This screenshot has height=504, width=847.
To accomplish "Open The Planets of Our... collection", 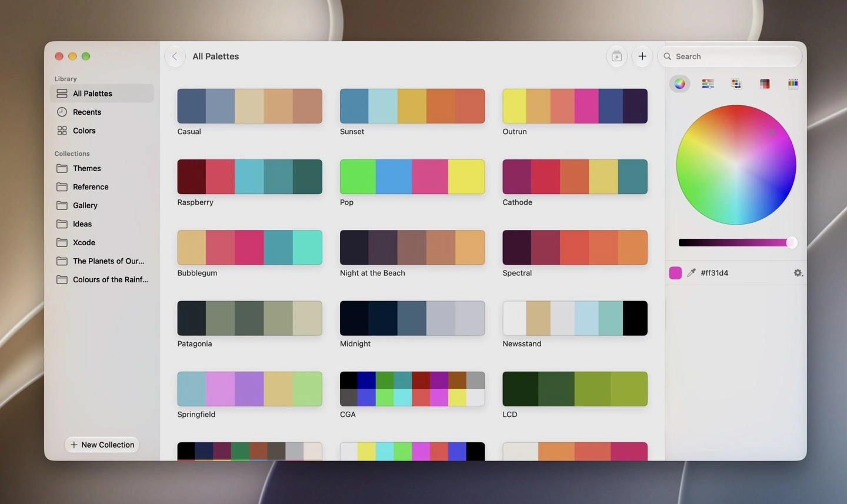I will coord(102,261).
